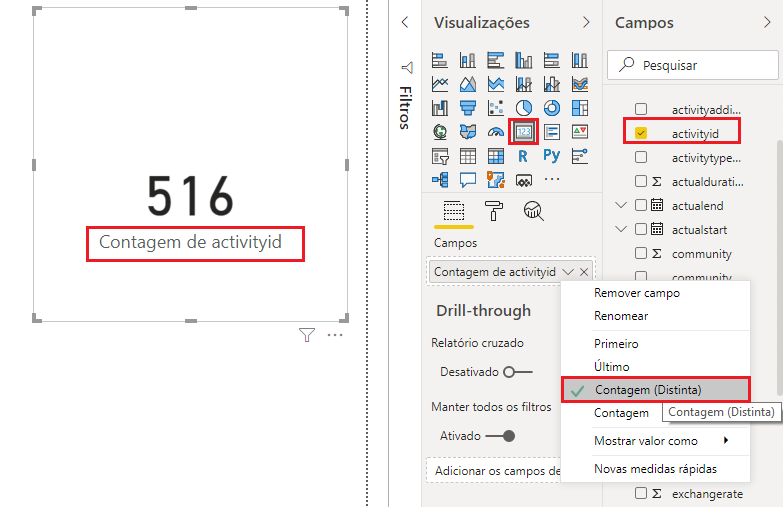The image size is (783, 507).
Task: Select the pie chart visualization
Action: click(523, 108)
